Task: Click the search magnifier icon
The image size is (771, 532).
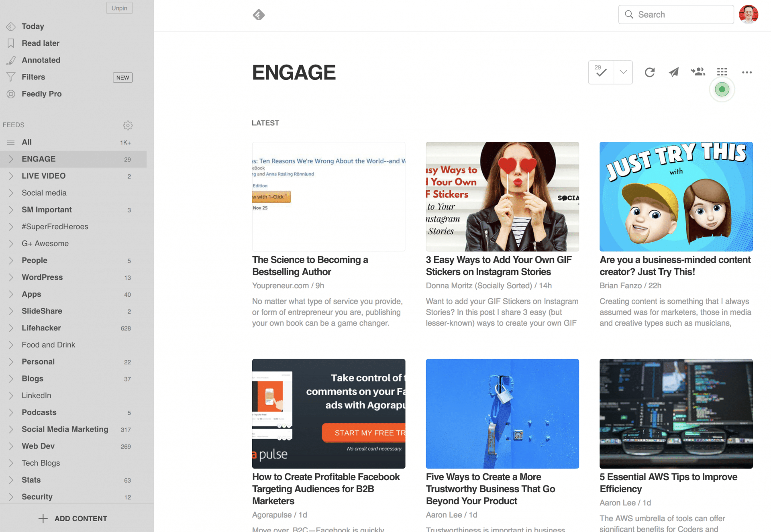Action: point(629,14)
